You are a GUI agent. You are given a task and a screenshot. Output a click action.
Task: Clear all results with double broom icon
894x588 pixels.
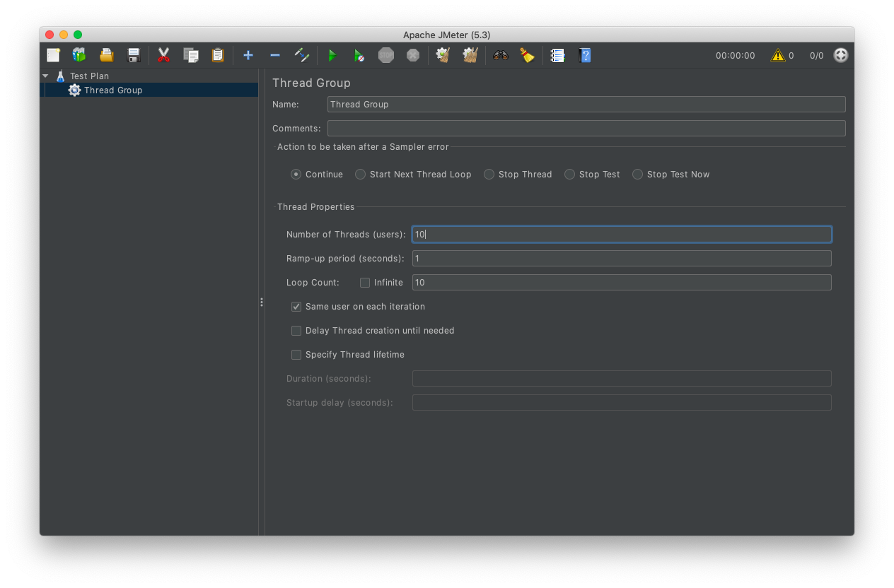470,55
